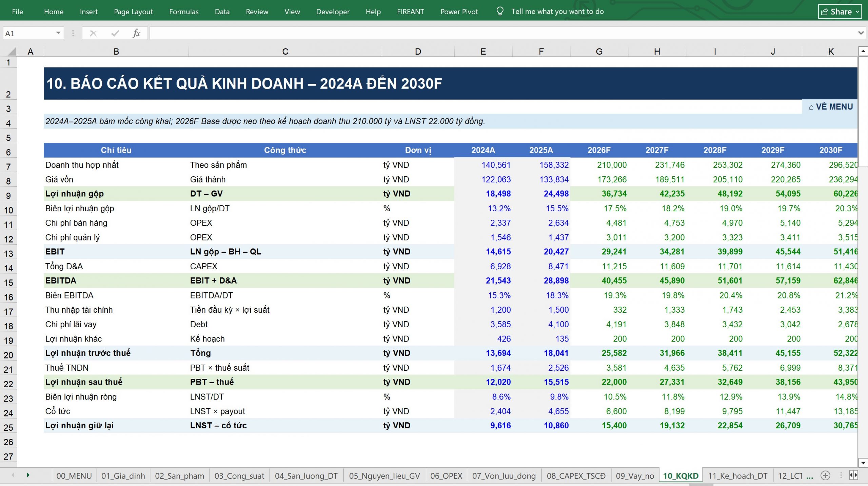Open the Power Pivot ribbon tab
The width and height of the screenshot is (868, 486).
pyautogui.click(x=459, y=12)
